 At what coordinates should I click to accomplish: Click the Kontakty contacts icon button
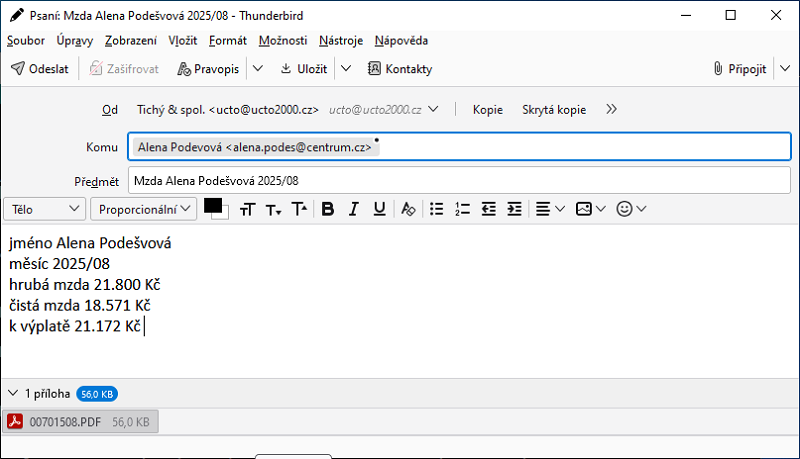point(400,69)
